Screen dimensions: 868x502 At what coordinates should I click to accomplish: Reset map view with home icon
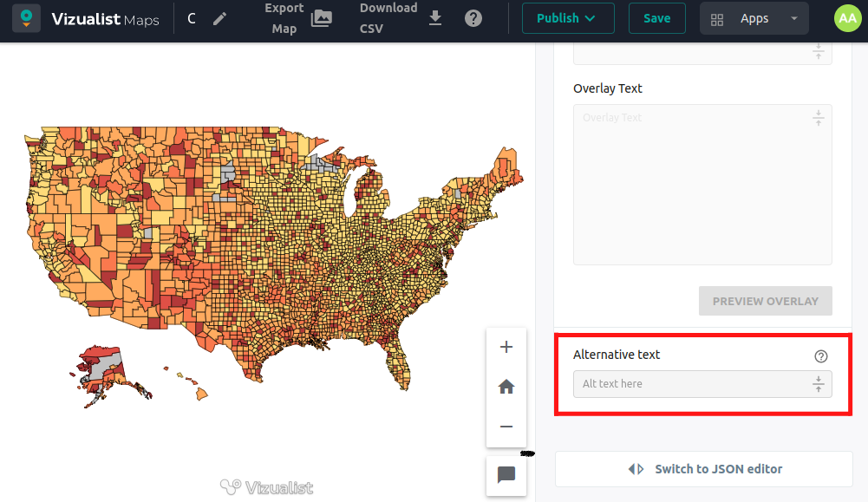coord(506,387)
